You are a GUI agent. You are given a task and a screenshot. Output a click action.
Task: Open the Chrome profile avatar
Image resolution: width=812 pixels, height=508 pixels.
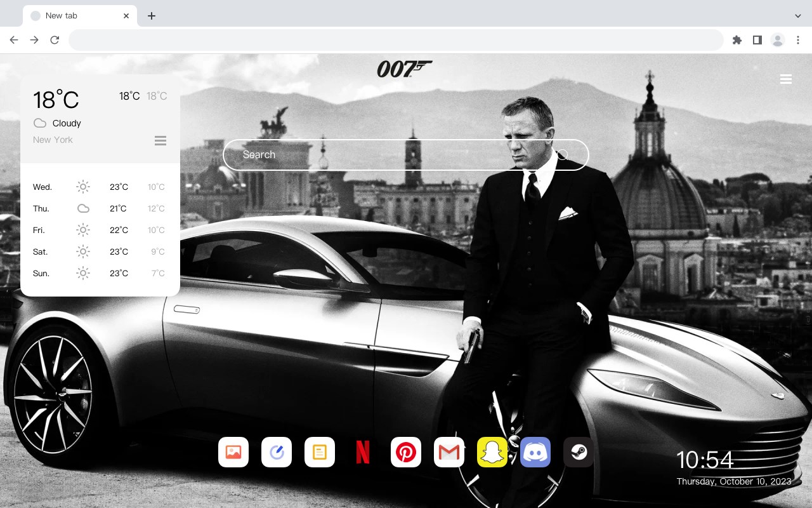tap(778, 40)
